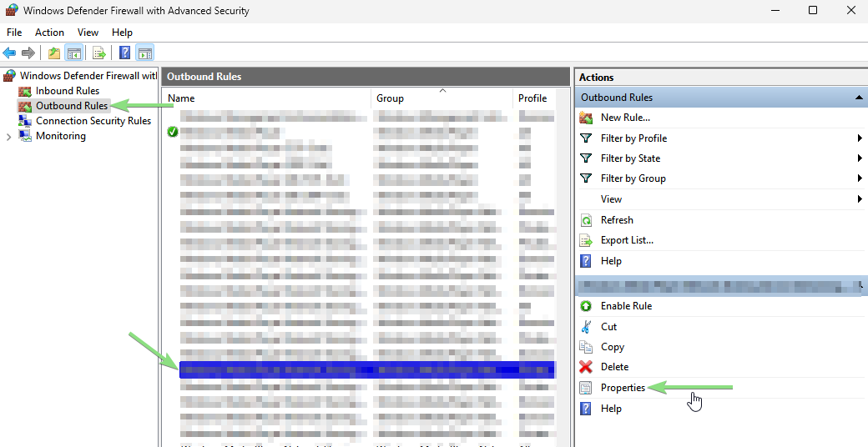Click the New Rule firewall icon
This screenshot has height=447, width=868.
(x=586, y=118)
